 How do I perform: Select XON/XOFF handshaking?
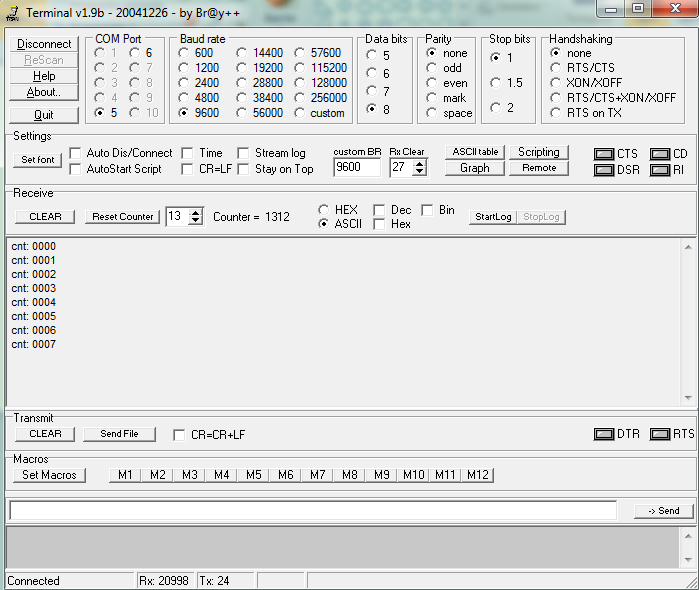555,83
